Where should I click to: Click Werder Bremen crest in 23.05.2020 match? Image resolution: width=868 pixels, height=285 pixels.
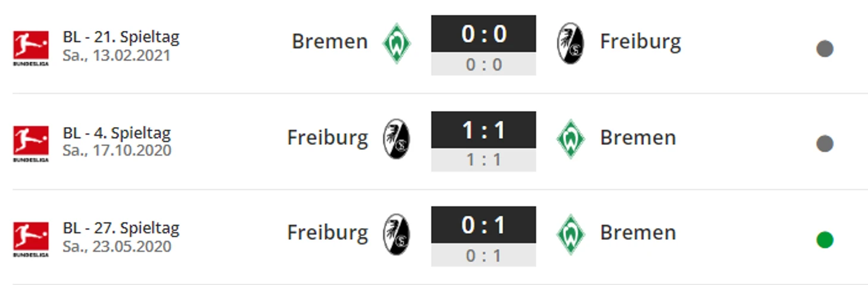tap(571, 234)
